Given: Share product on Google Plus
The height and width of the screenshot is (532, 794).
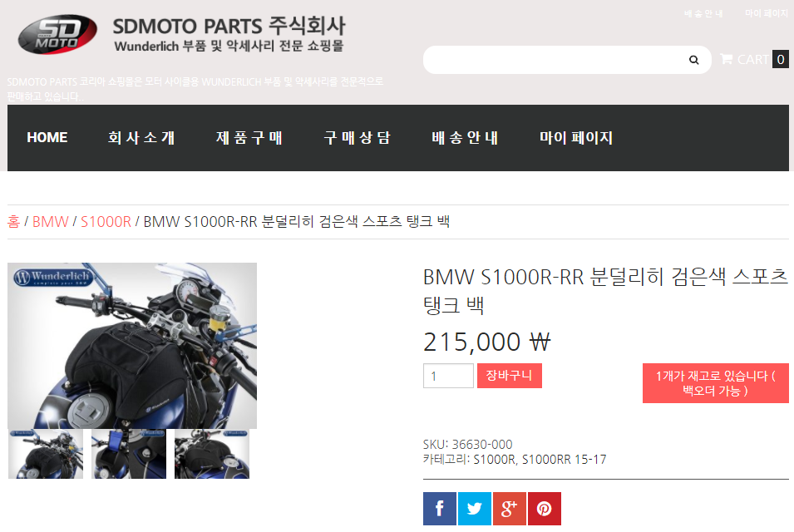Looking at the screenshot, I should 510,508.
